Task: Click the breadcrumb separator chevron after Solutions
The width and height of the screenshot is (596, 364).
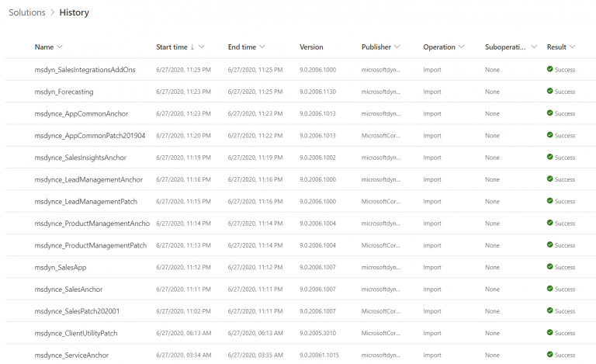Action: click(x=53, y=12)
